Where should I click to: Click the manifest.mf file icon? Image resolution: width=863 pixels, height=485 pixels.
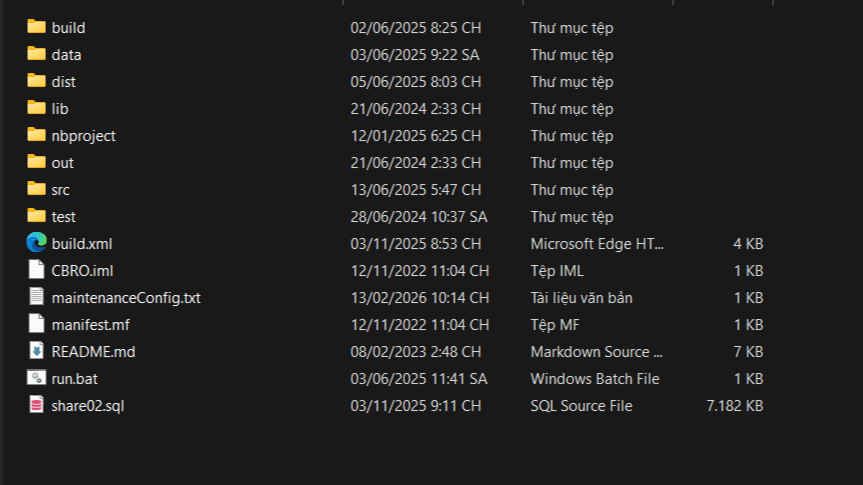point(36,324)
